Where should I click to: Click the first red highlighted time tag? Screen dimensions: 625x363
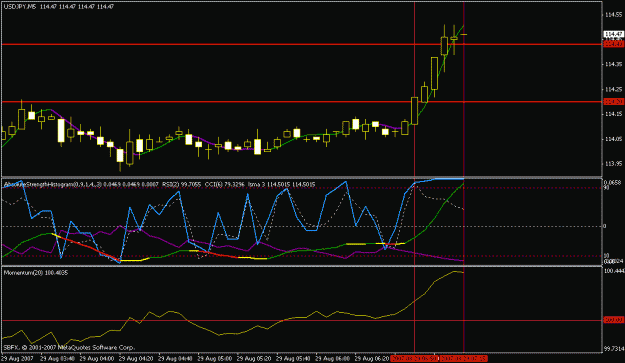(415, 359)
